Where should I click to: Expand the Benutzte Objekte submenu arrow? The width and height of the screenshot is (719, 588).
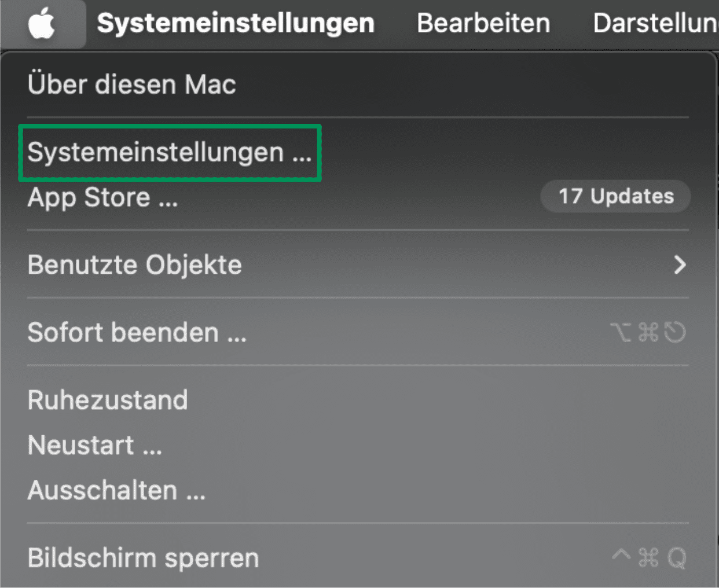tap(681, 265)
